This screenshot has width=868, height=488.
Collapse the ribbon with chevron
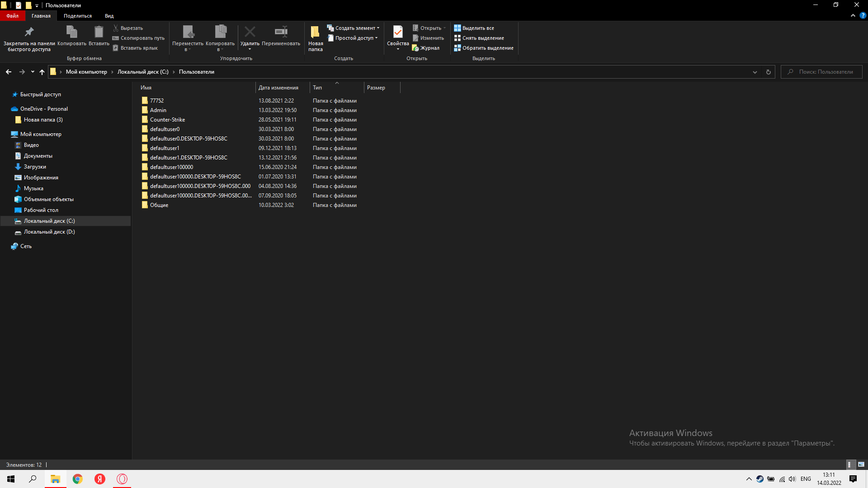tap(853, 15)
